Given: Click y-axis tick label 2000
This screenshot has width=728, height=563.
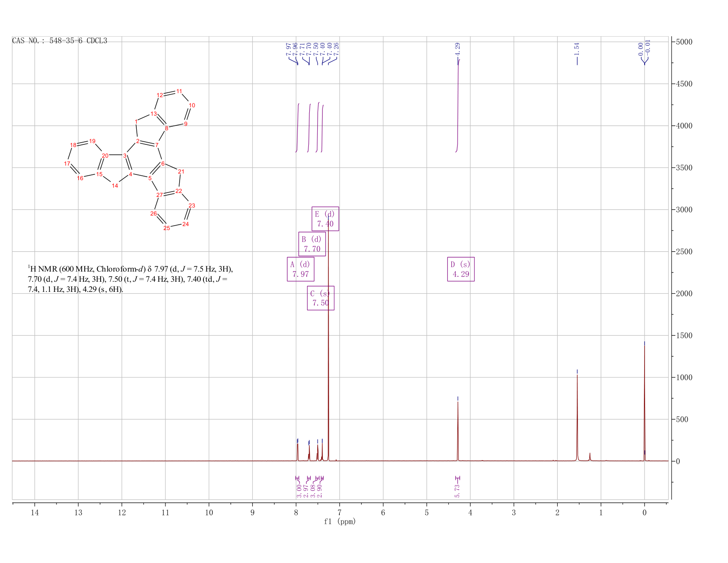Looking at the screenshot, I should pos(684,294).
